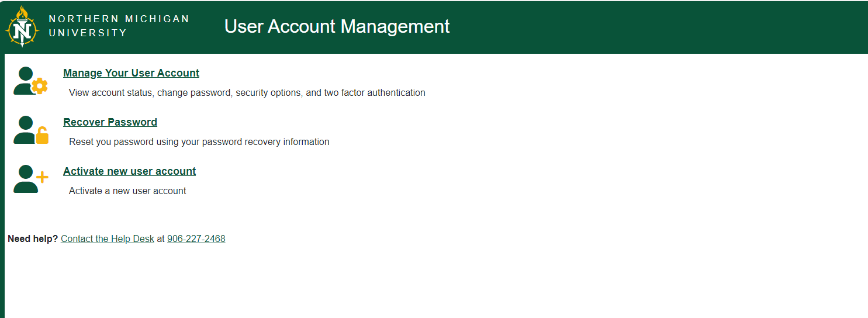This screenshot has width=868, height=318.
Task: Open the Activate new user account link
Action: pos(129,171)
